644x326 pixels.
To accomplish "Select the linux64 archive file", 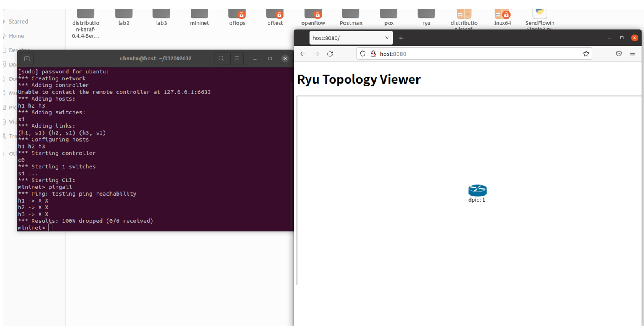I will tap(502, 17).
